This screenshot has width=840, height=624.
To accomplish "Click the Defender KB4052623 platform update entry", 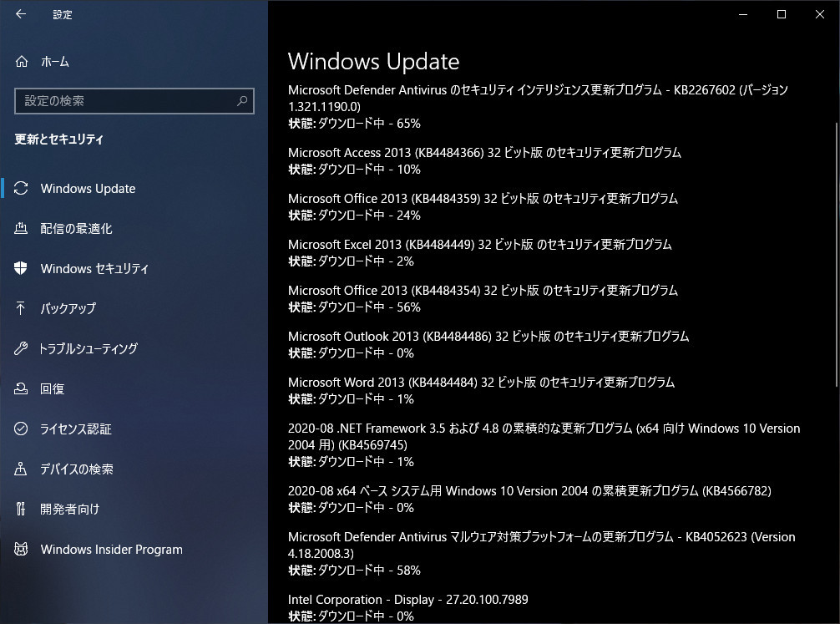I will point(542,545).
